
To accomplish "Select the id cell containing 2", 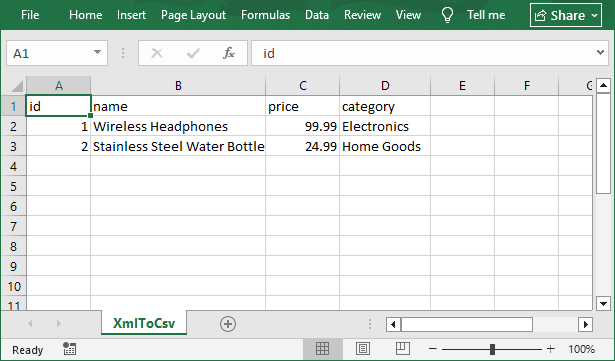I will click(58, 146).
